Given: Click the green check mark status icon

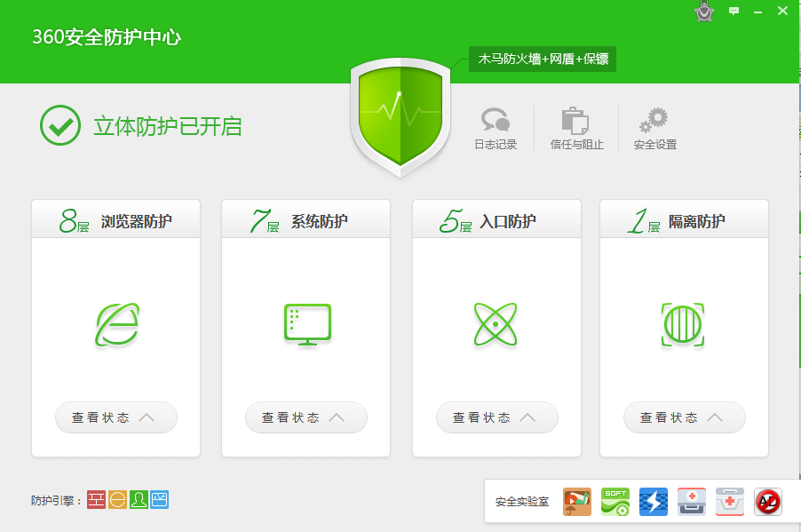Looking at the screenshot, I should pyautogui.click(x=60, y=125).
